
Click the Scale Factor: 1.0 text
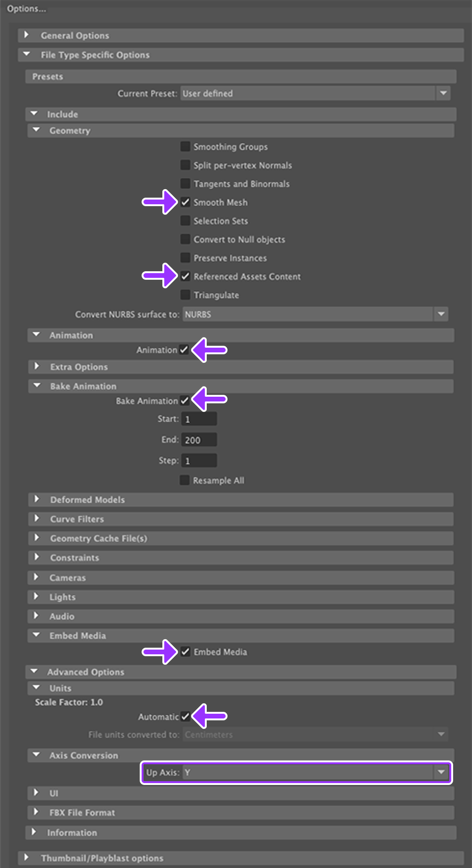[69, 702]
